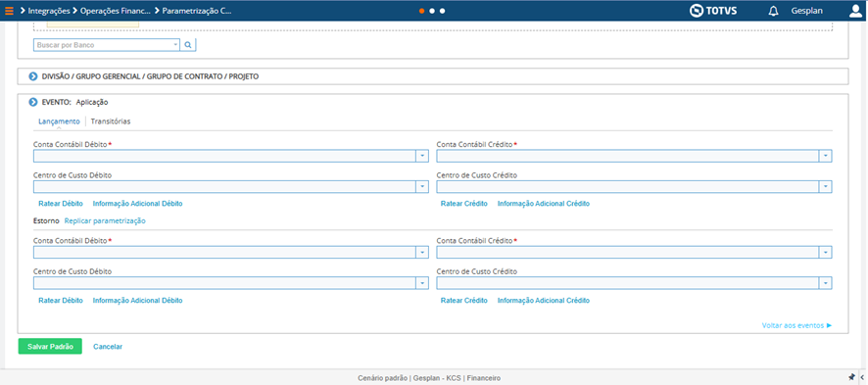
Task: Switch to the Transitórias tab
Action: pyautogui.click(x=111, y=121)
